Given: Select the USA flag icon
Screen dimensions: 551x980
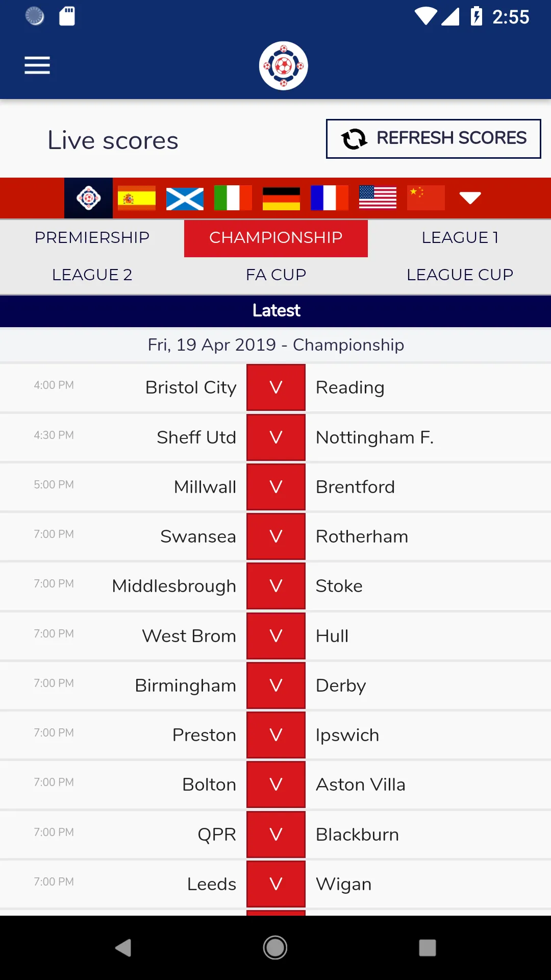Looking at the screenshot, I should coord(378,198).
